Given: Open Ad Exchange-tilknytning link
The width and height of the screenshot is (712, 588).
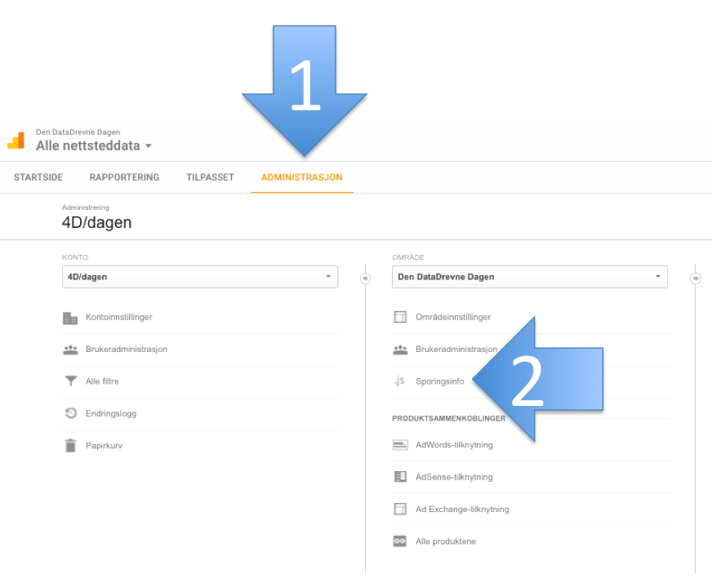Looking at the screenshot, I should (x=462, y=509).
